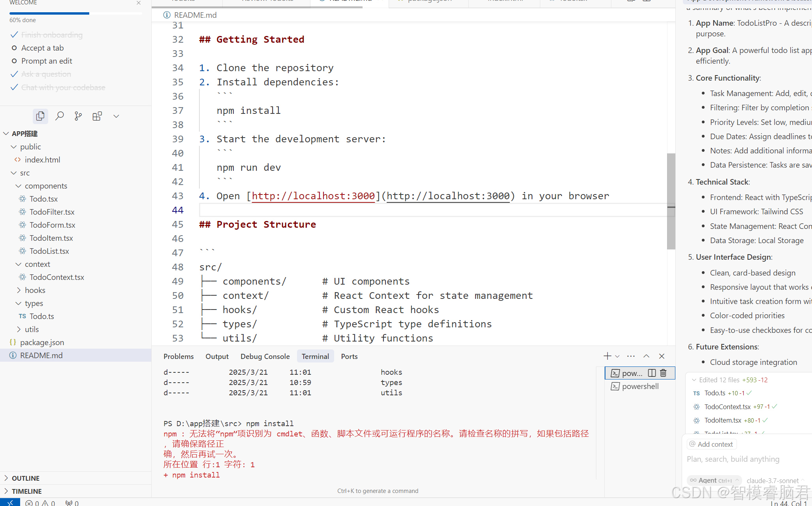This screenshot has width=812, height=506.
Task: Open the terminal panel more actions menu
Action: click(x=631, y=356)
